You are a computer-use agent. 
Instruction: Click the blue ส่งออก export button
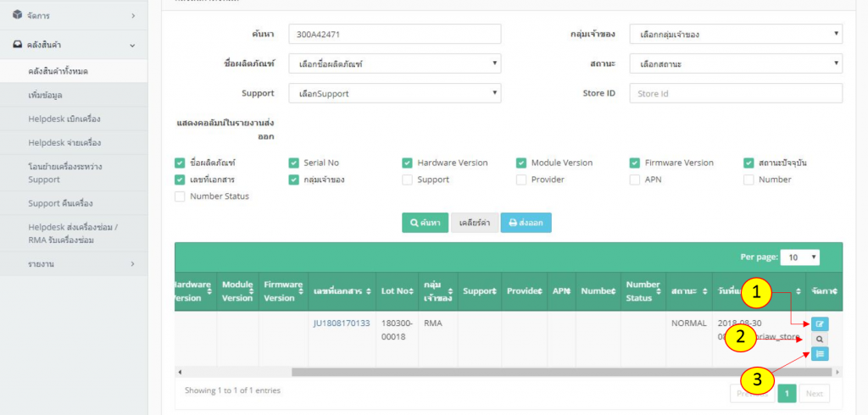526,223
